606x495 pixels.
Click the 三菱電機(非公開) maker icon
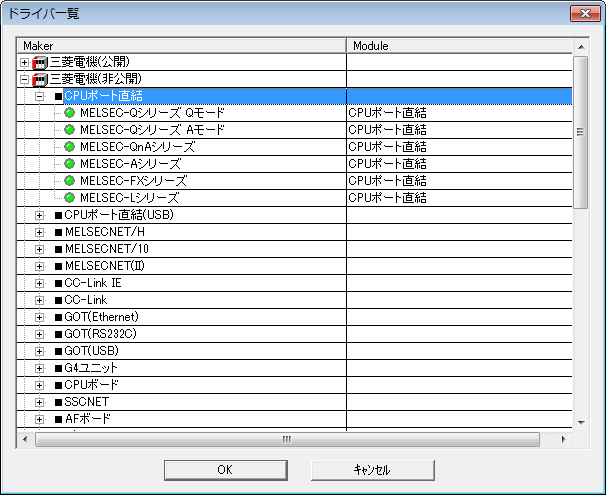click(x=40, y=79)
